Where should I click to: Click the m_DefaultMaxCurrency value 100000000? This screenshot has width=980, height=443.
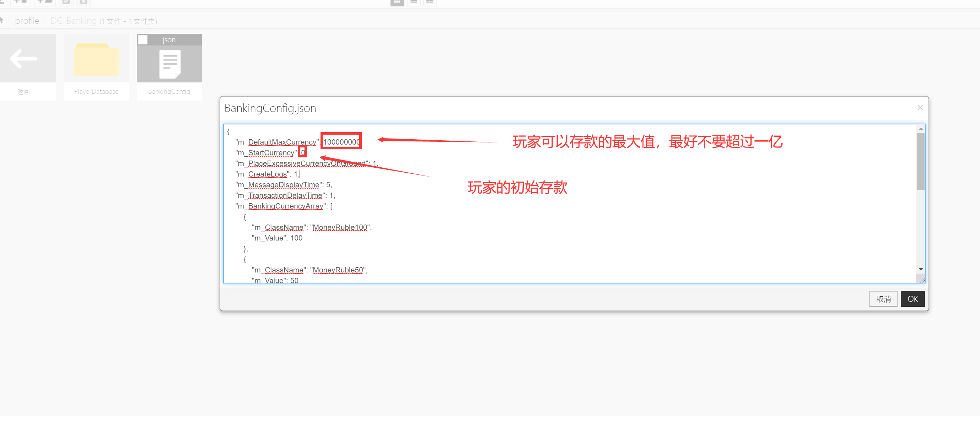tap(341, 142)
